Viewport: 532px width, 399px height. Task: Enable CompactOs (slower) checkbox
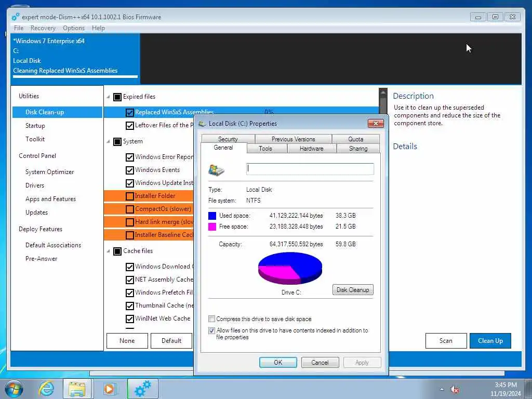coord(129,209)
